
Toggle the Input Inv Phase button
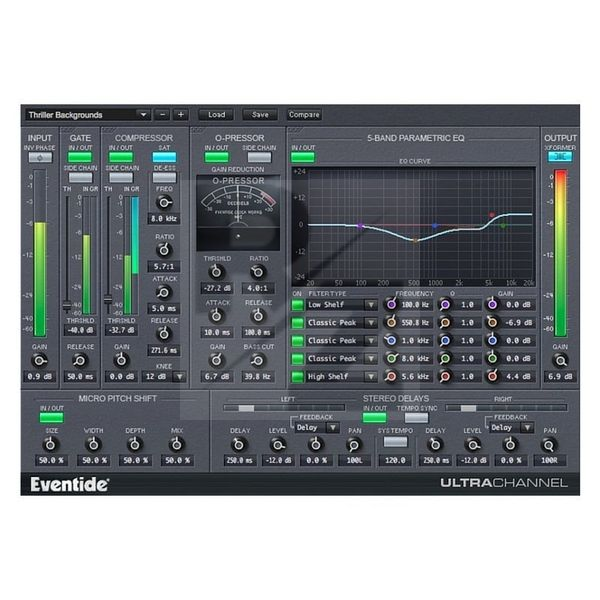[x=40, y=157]
